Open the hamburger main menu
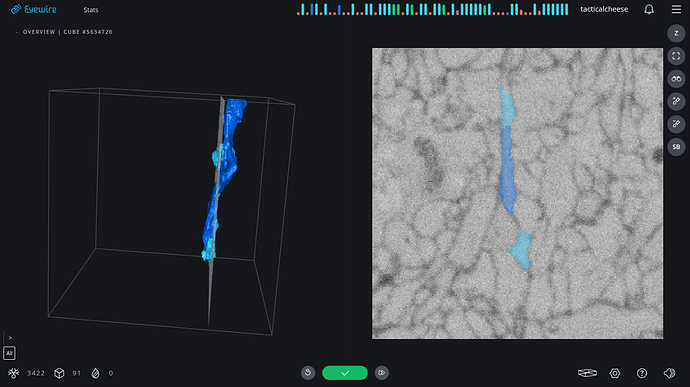Viewport: 690px width, 387px height. pyautogui.click(x=676, y=9)
